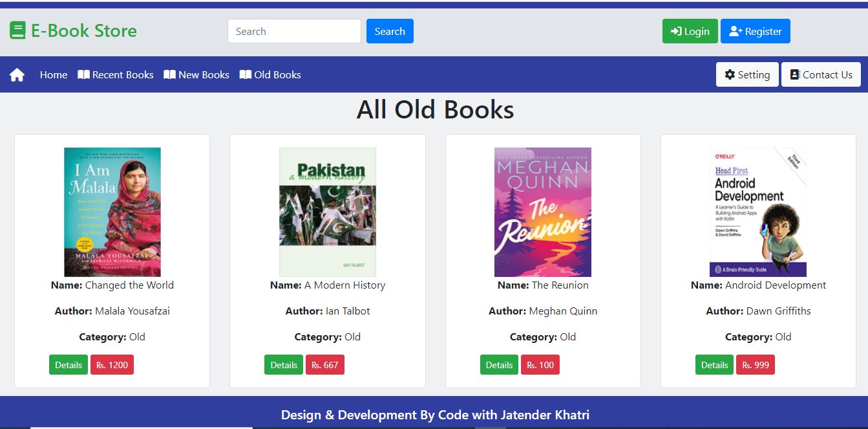
Task: Click the I Am Malala book cover
Action: coord(112,212)
